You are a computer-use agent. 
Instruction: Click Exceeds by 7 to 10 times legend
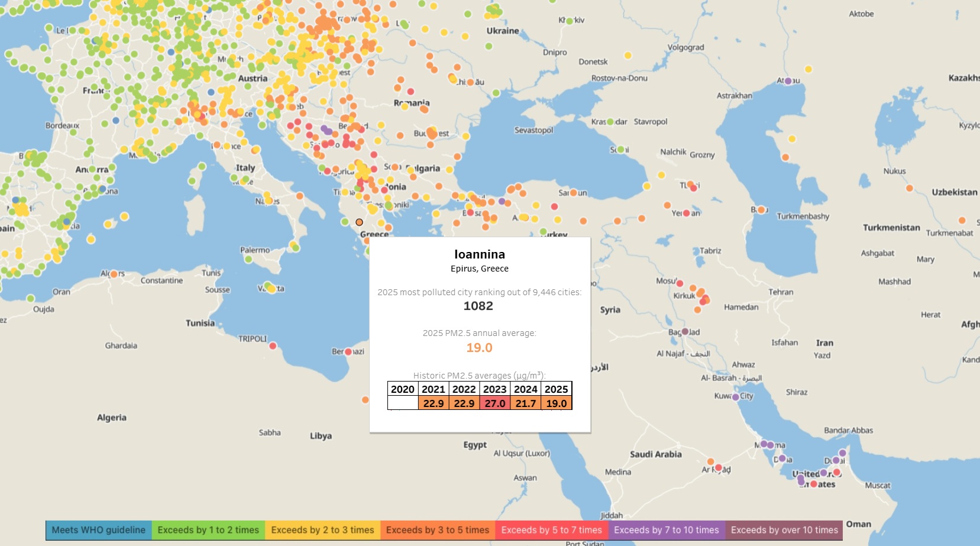(666, 530)
